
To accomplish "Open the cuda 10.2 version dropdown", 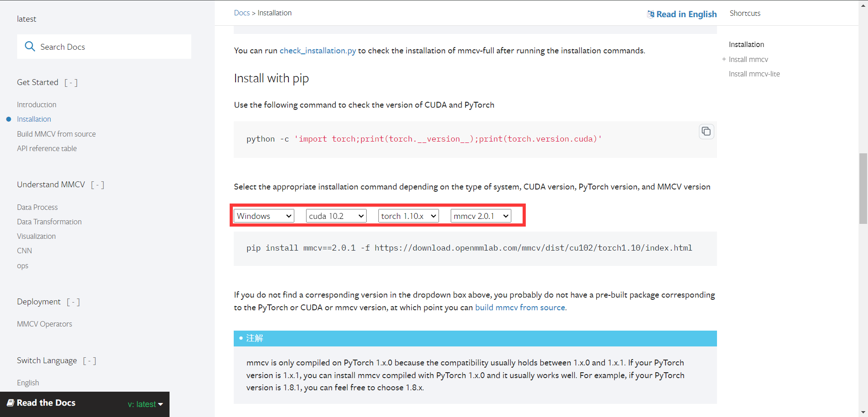I will tap(336, 216).
